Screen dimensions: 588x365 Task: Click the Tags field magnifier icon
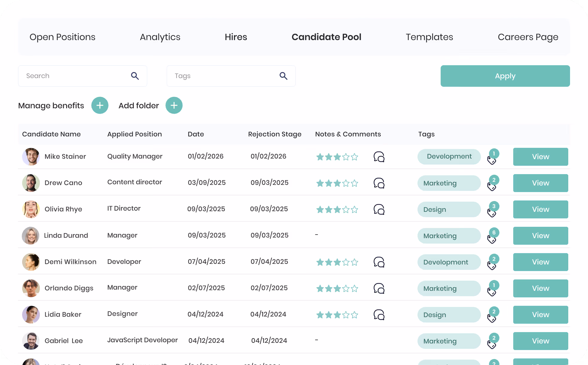(284, 76)
